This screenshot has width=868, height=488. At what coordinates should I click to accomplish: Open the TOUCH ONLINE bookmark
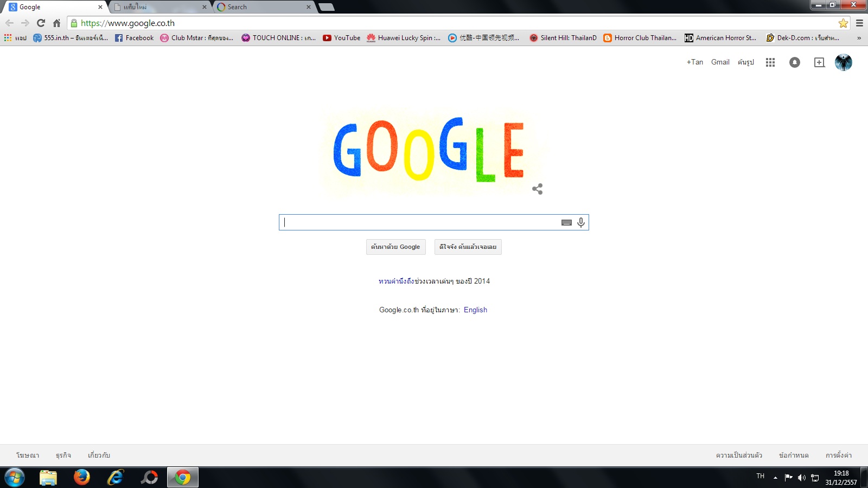[x=279, y=38]
